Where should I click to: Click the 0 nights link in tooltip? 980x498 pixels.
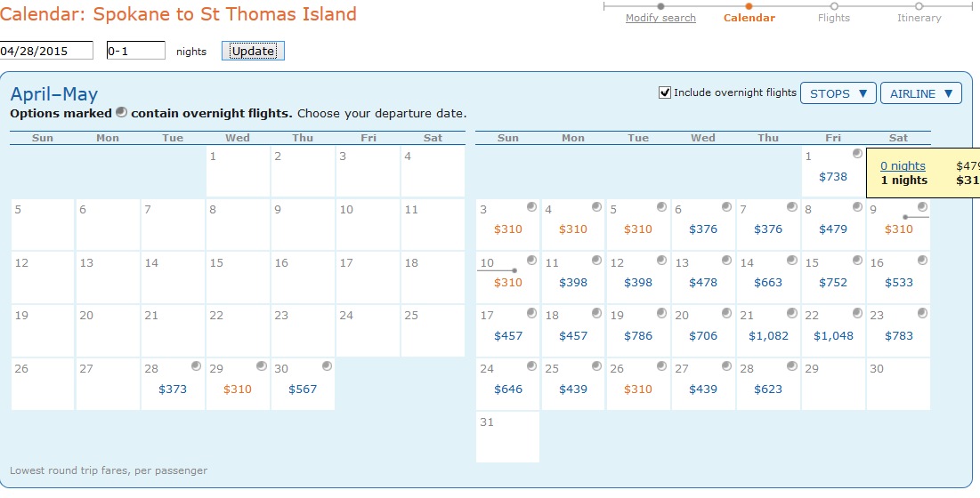point(903,166)
